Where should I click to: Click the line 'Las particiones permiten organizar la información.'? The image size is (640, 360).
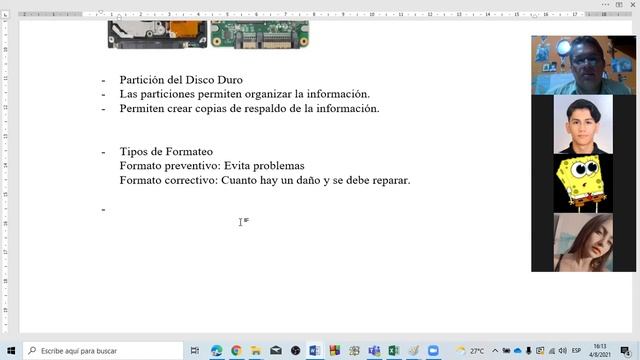244,94
